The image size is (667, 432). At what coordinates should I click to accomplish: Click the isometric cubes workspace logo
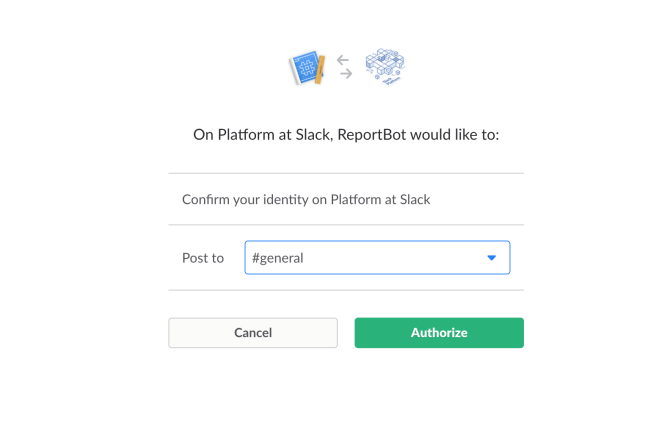point(385,67)
